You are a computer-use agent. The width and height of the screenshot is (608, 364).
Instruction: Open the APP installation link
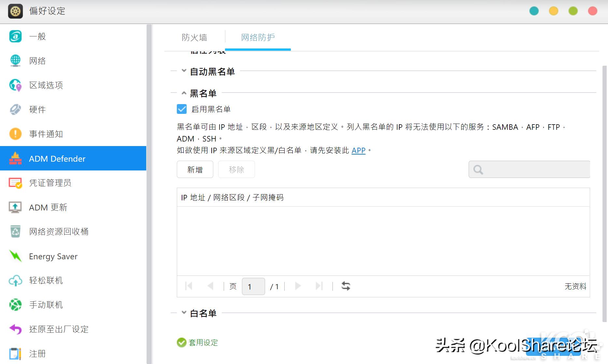coord(358,150)
